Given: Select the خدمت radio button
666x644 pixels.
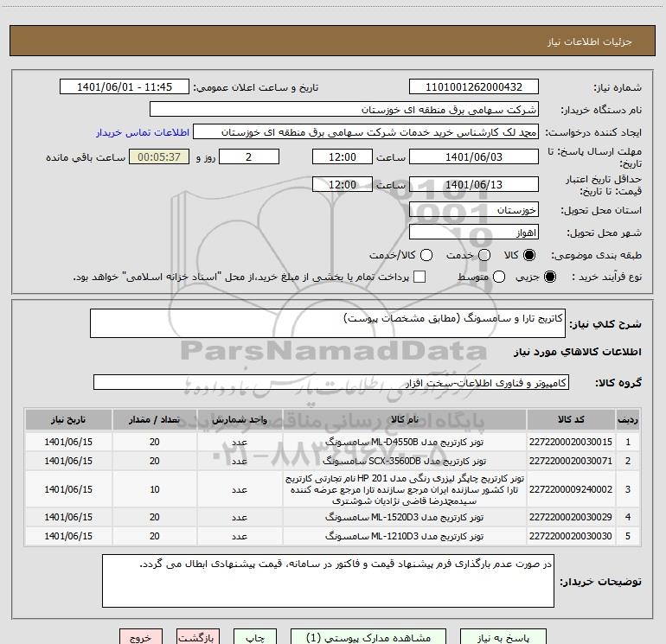Looking at the screenshot, I should 484,255.
